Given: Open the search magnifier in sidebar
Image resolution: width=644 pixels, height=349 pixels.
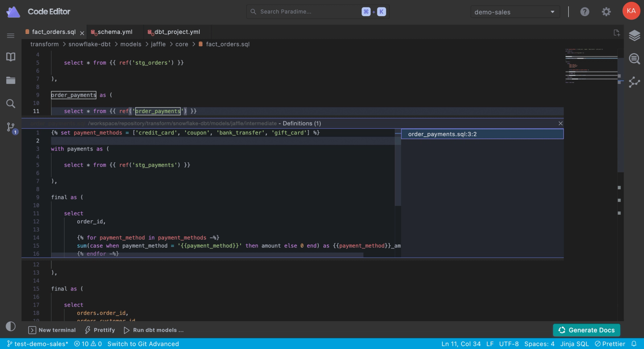Looking at the screenshot, I should 11,104.
